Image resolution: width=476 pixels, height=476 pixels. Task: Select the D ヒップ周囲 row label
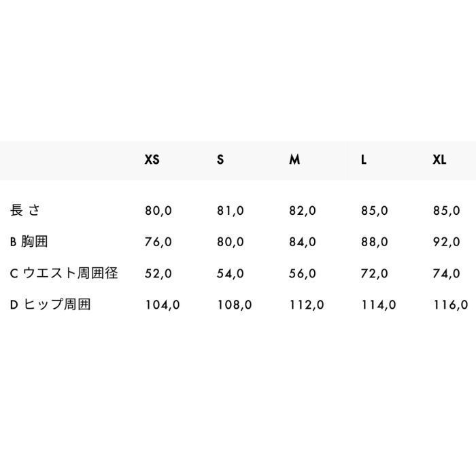(x=50, y=305)
